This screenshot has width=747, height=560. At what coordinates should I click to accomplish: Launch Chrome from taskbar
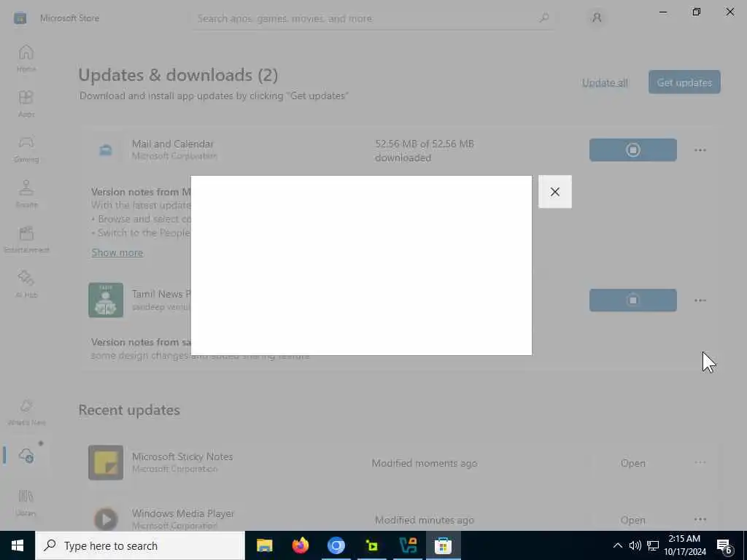[336, 545]
